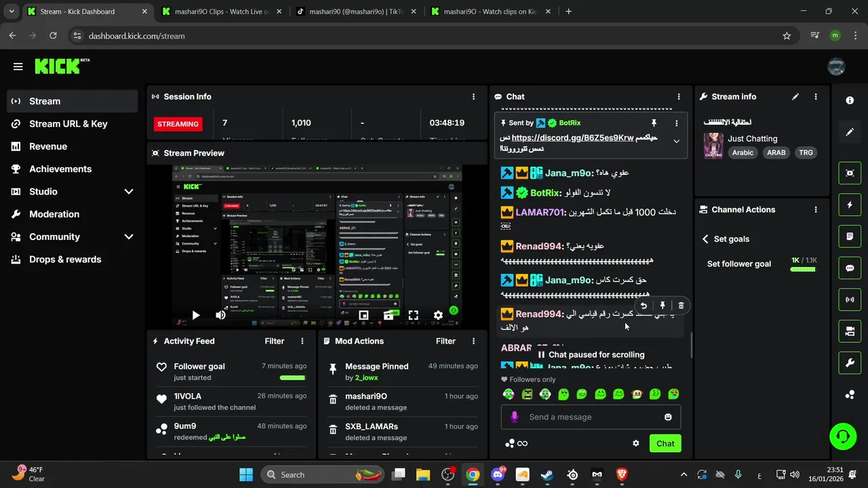Viewport: 868px width, 488px height.
Task: Click channel points icon in right rail
Action: coord(850,395)
